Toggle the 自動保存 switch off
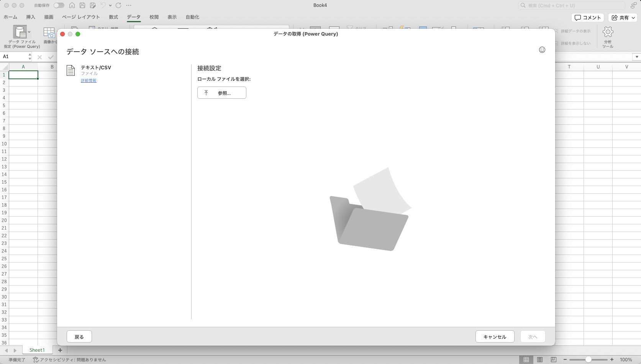The width and height of the screenshot is (641, 364). click(x=59, y=5)
